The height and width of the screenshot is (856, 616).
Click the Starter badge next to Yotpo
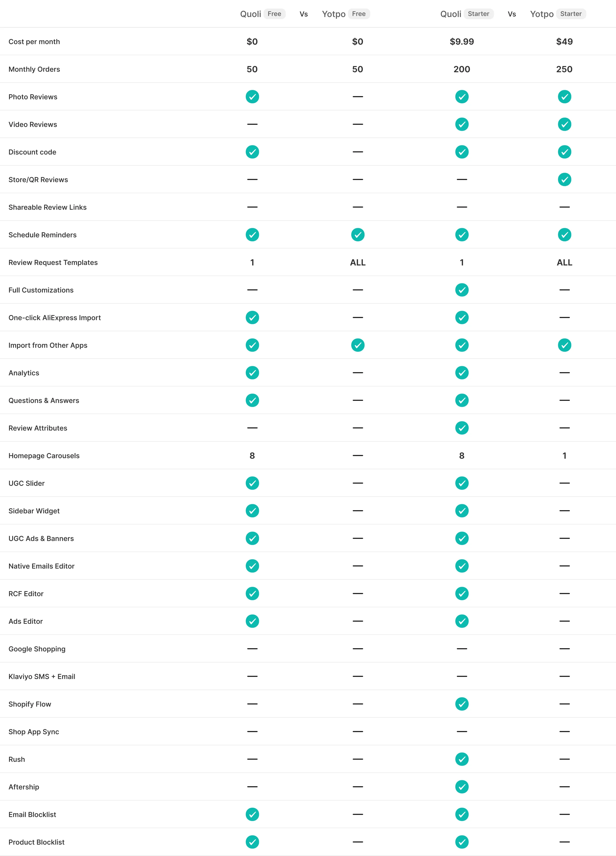pyautogui.click(x=571, y=14)
